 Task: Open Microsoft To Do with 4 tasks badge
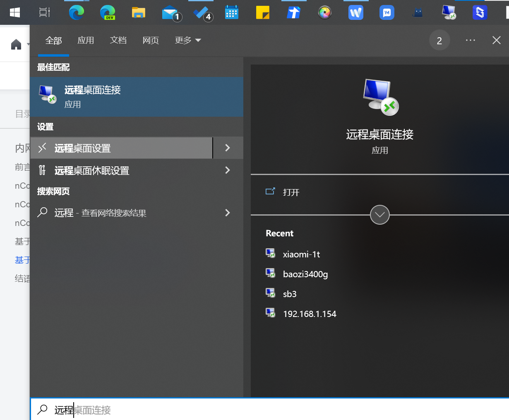[201, 12]
